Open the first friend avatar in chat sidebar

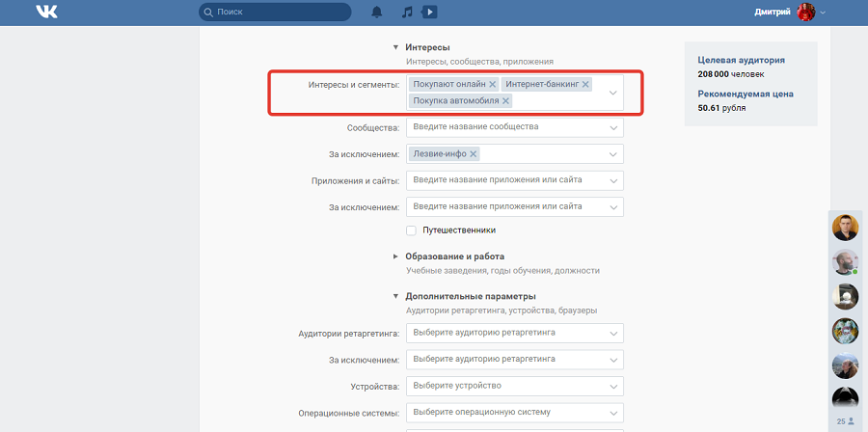(x=845, y=228)
